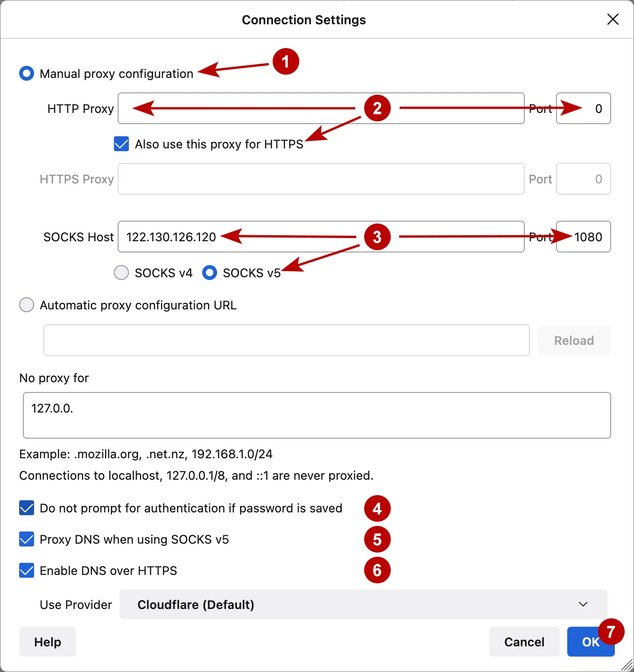Click the 'No proxy for' text area

pos(317,415)
